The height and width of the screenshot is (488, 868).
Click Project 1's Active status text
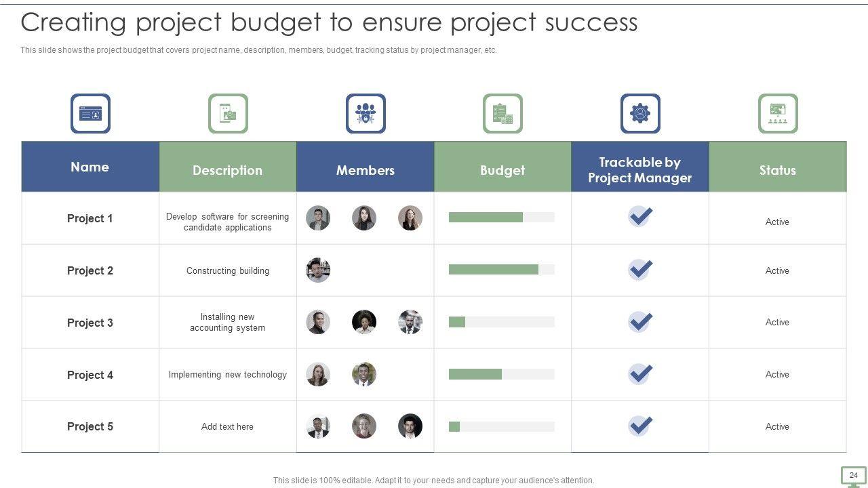tap(777, 222)
